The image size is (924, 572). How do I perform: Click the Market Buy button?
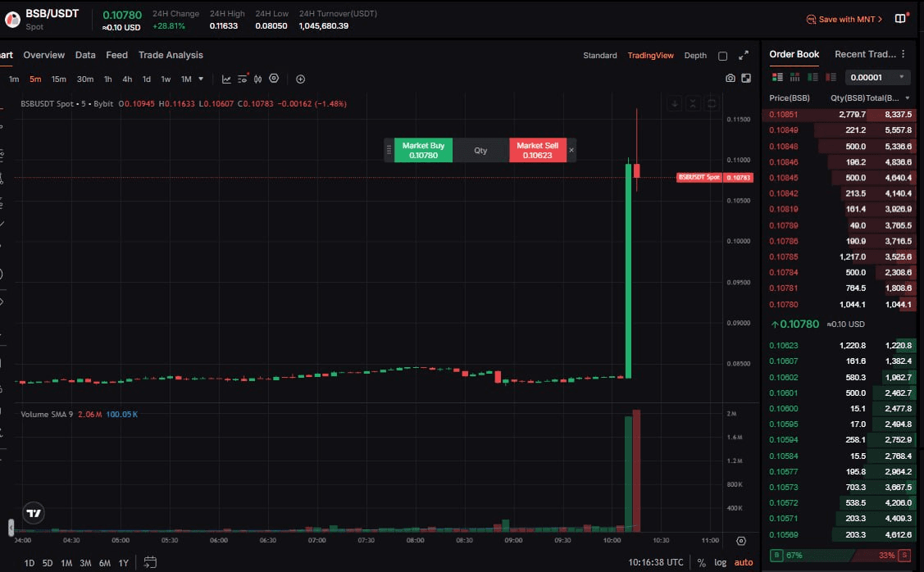tap(423, 150)
